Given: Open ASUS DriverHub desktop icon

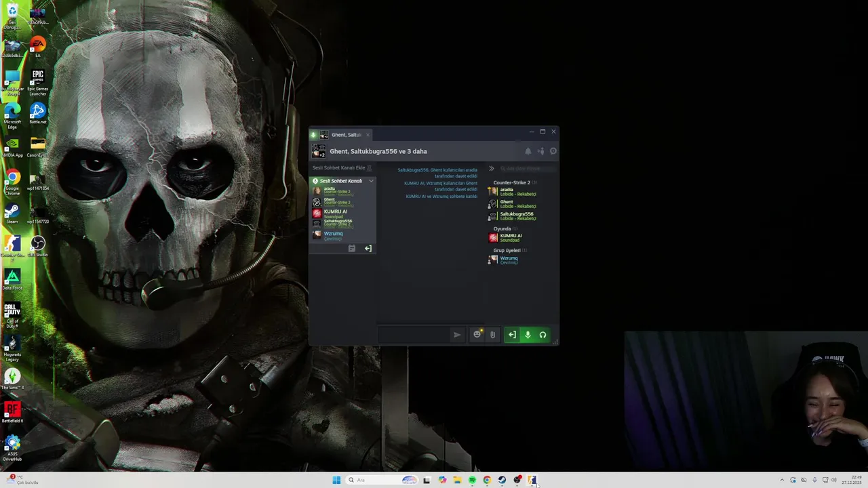Looking at the screenshot, I should point(12,449).
